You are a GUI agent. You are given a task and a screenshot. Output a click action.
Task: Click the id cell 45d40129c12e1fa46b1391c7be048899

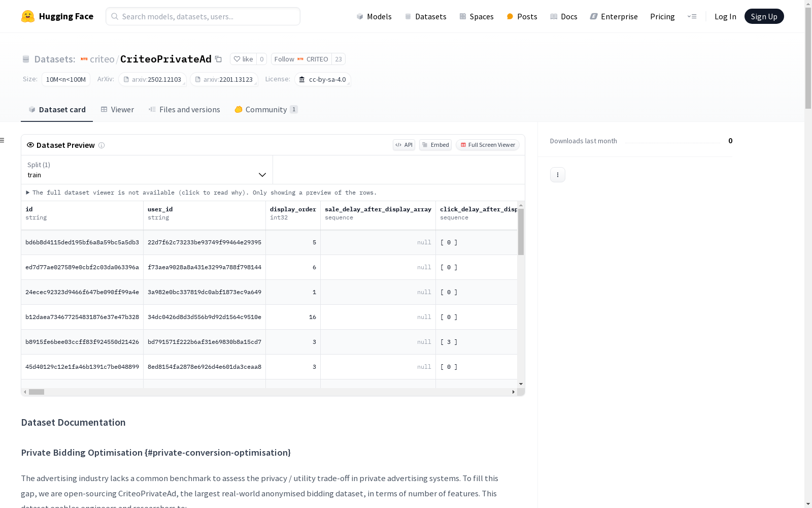(x=82, y=367)
